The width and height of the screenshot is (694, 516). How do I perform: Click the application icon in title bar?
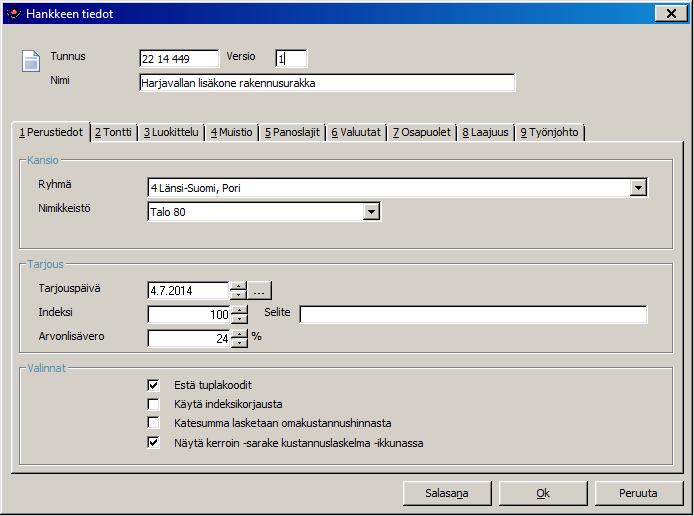(x=14, y=13)
